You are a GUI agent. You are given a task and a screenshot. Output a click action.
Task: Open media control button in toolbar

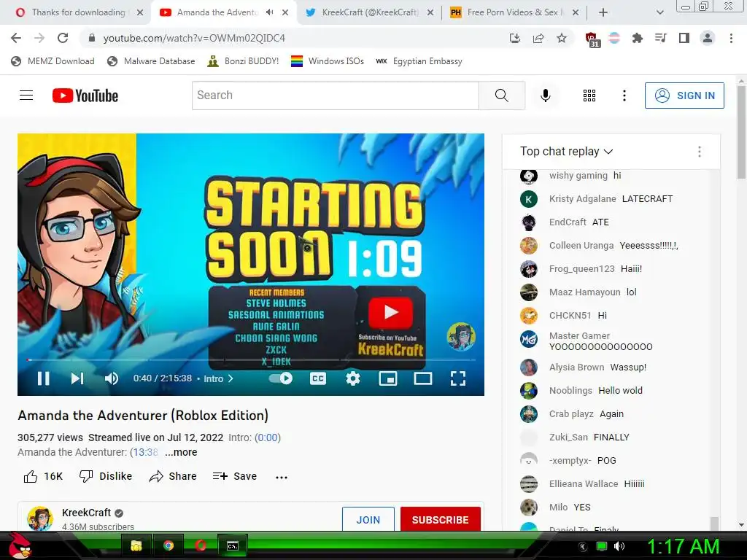click(x=660, y=38)
